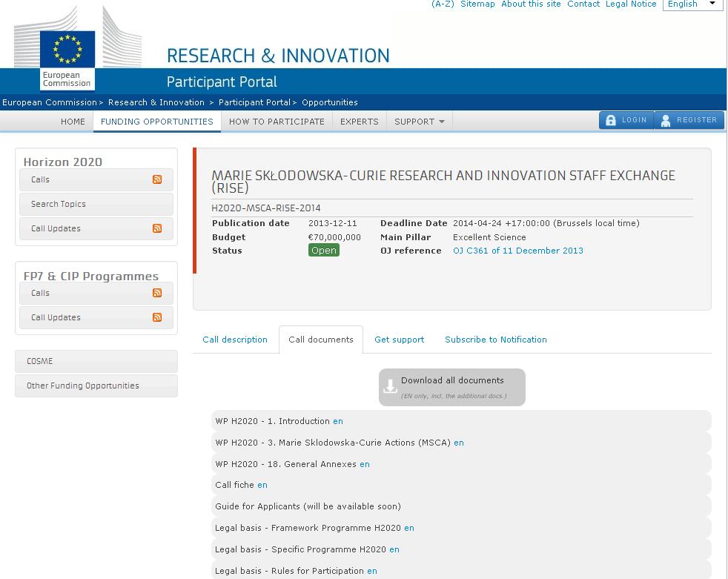Click the European Commission logo
This screenshot has height=579, width=728.
[67, 59]
